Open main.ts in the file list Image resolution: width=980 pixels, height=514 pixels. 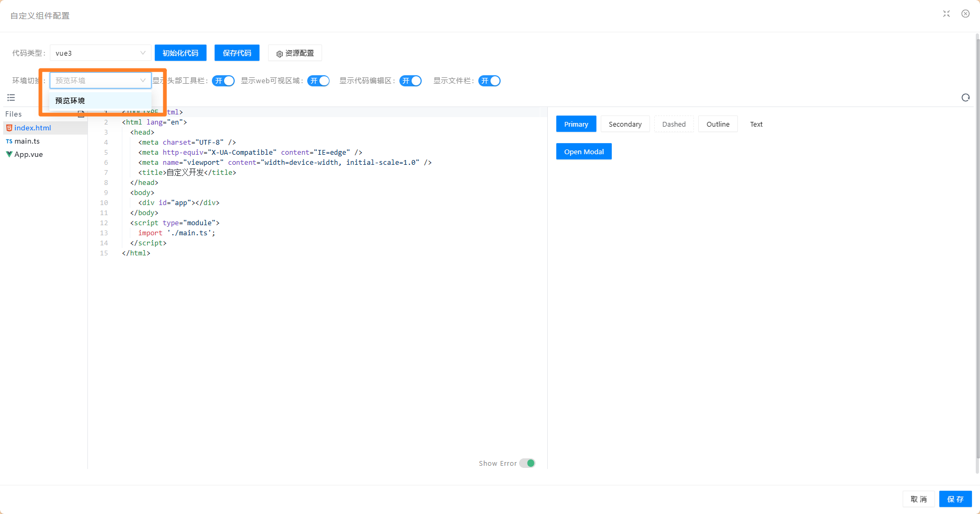click(45, 141)
